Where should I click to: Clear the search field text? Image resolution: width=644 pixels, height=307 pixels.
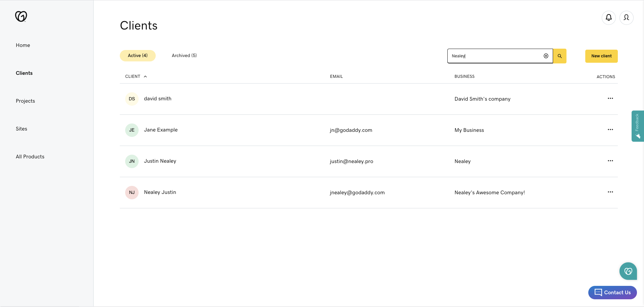[546, 56]
